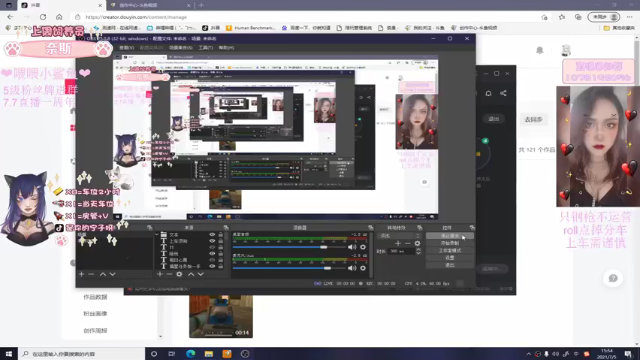The image size is (640, 360).
Task: Collapse the 文本 group in sources list
Action: pos(157,235)
